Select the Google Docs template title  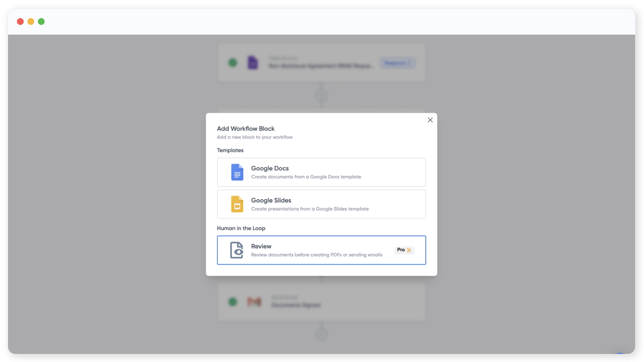270,168
